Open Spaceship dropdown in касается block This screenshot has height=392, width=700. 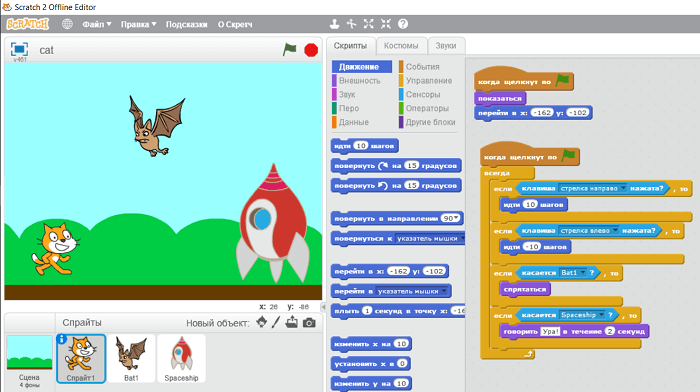(601, 315)
